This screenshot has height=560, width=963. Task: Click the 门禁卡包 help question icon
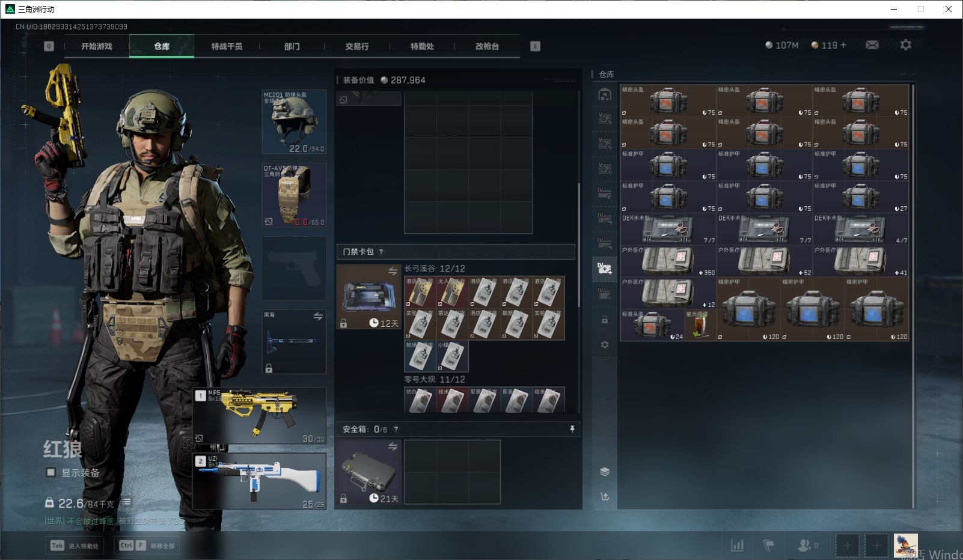coord(381,252)
